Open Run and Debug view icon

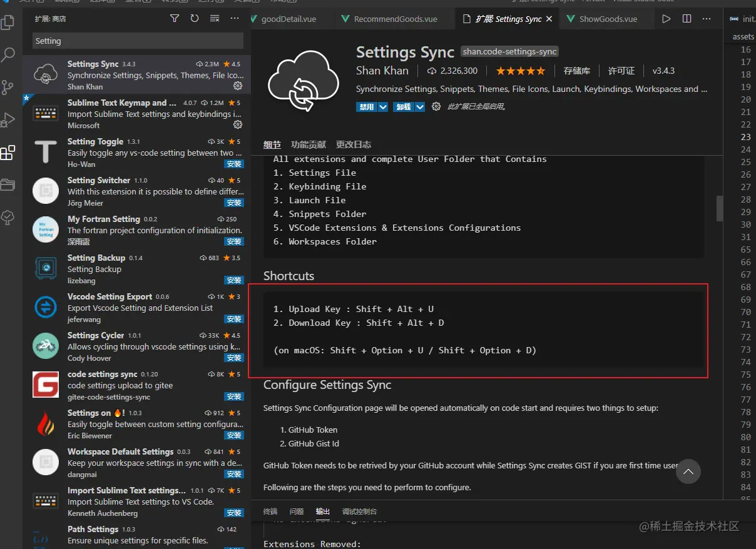(x=8, y=119)
